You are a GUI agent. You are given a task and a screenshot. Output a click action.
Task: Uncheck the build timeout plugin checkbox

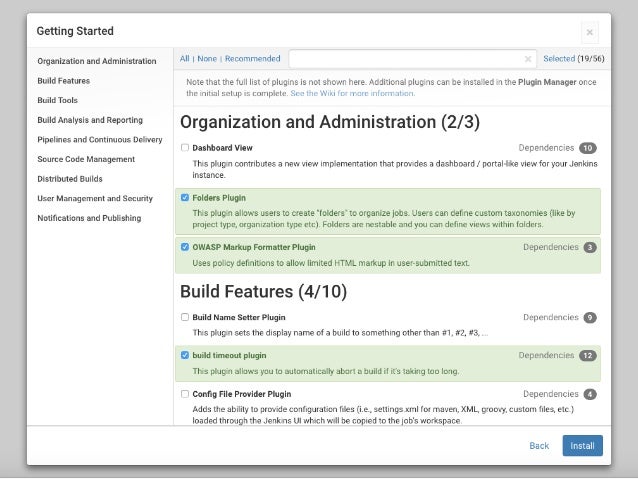pyautogui.click(x=185, y=355)
